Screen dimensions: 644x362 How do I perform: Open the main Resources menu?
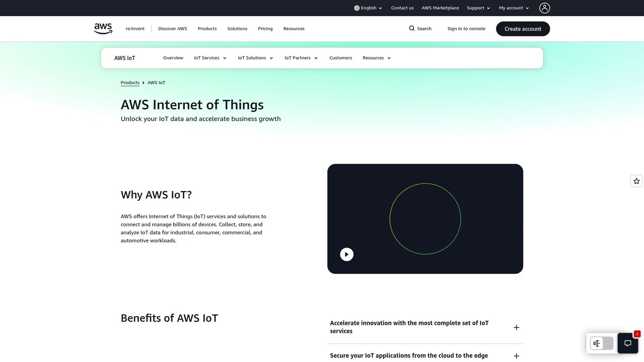(294, 29)
